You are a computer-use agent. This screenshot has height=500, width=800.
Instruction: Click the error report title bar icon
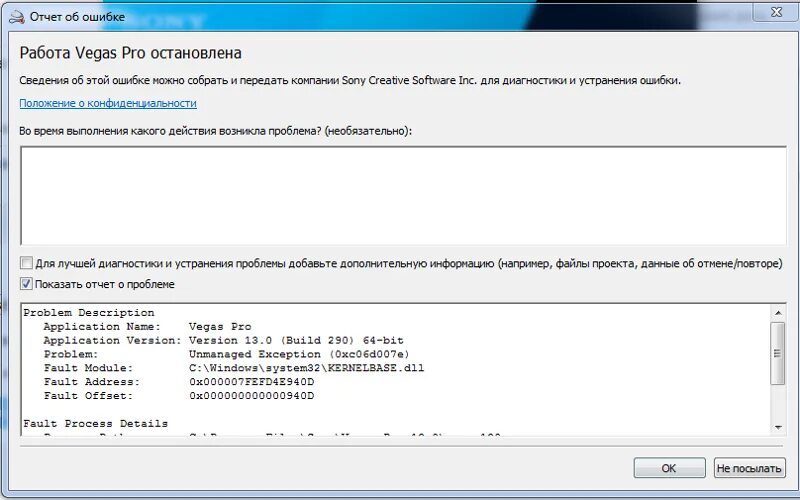pyautogui.click(x=17, y=17)
